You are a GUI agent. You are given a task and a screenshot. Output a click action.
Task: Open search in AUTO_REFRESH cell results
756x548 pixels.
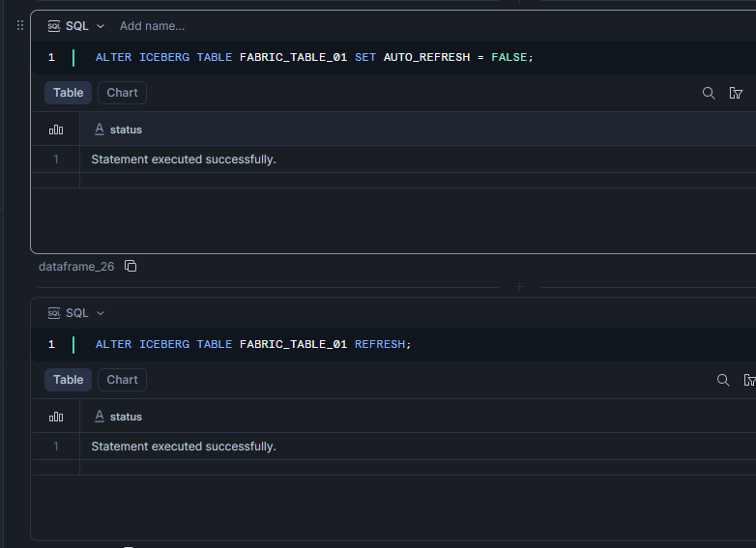pos(709,93)
